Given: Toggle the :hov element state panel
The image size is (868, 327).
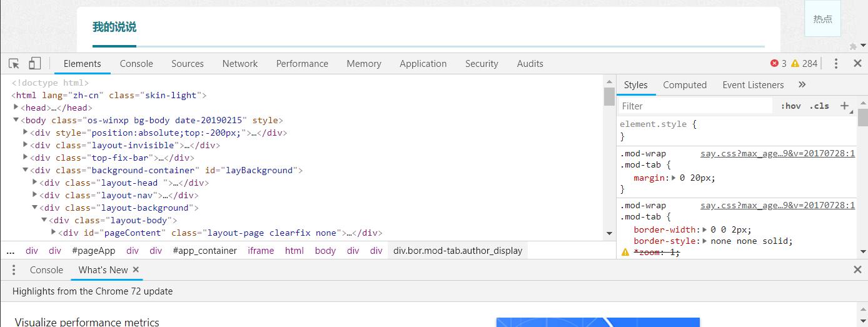Looking at the screenshot, I should tap(790, 106).
